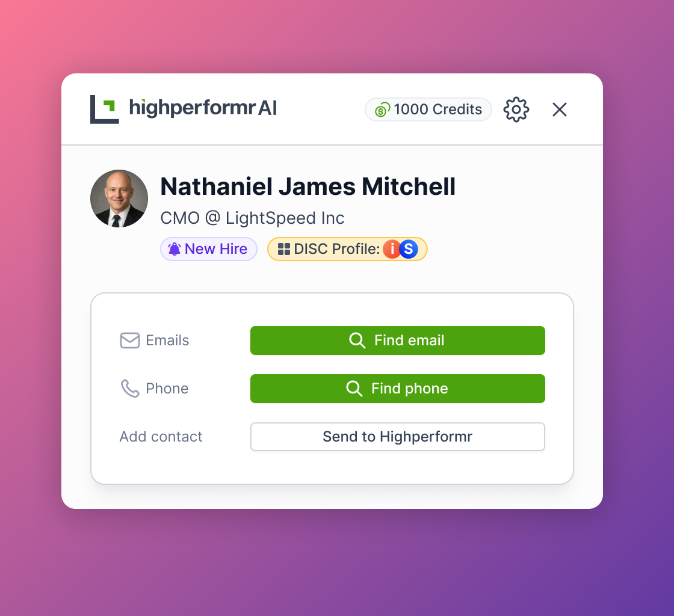674x616 pixels.
Task: Send contact to Highperformr
Action: pos(398,437)
